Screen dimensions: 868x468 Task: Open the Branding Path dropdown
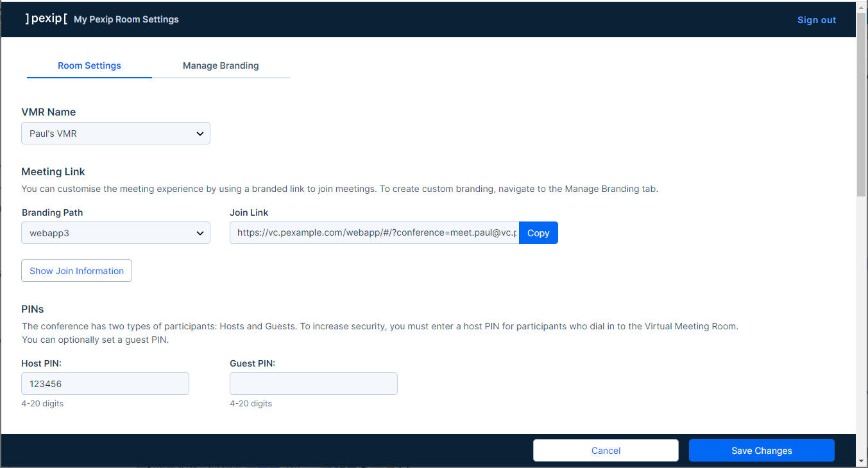click(x=115, y=233)
